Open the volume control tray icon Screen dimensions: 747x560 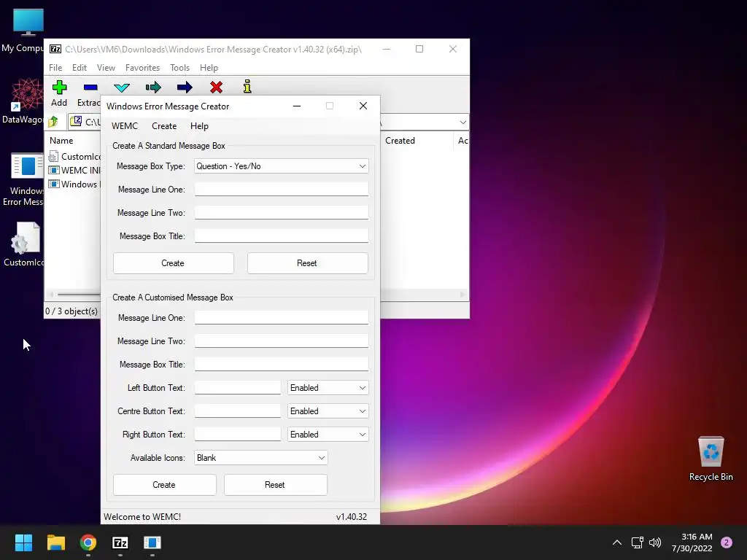pos(655,542)
